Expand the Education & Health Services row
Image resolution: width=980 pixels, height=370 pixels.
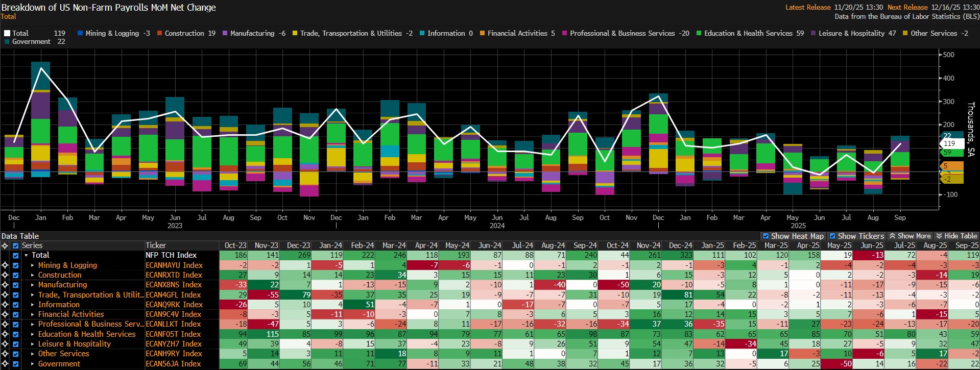click(33, 334)
